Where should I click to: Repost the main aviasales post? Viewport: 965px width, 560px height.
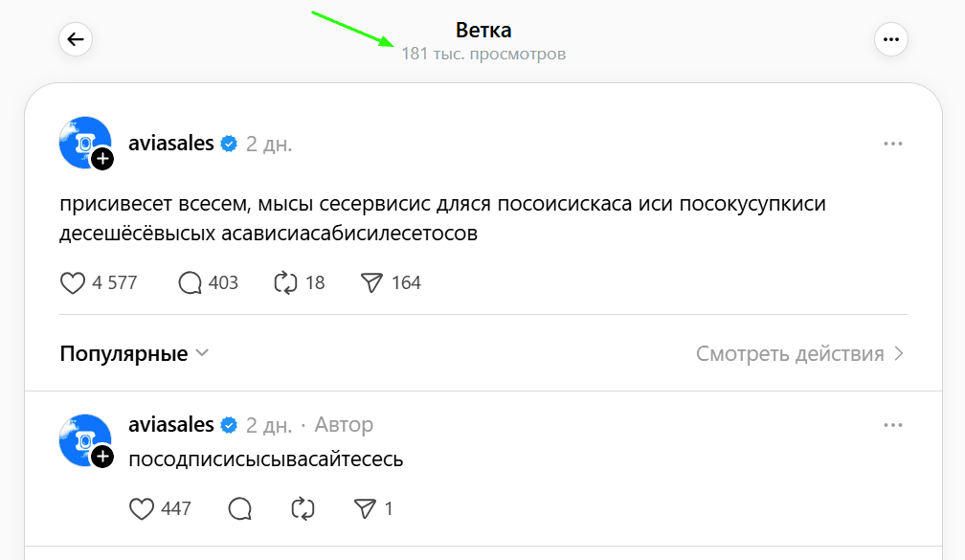285,283
